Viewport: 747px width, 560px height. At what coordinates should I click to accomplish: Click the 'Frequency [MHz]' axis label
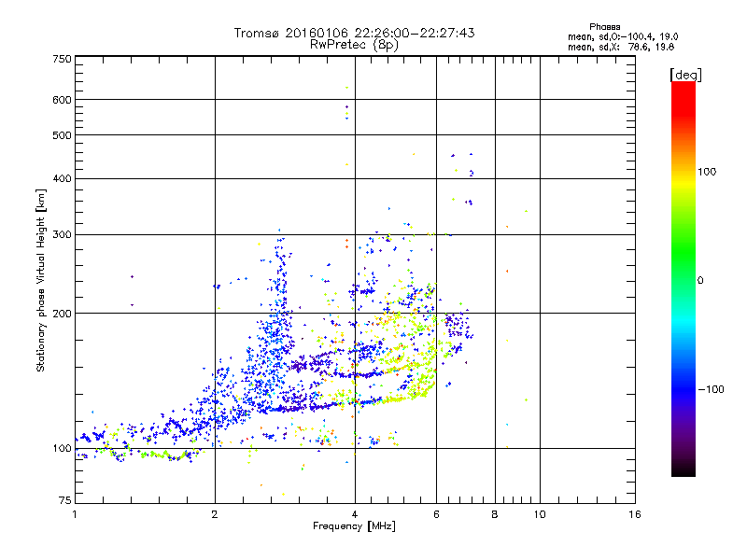(354, 526)
